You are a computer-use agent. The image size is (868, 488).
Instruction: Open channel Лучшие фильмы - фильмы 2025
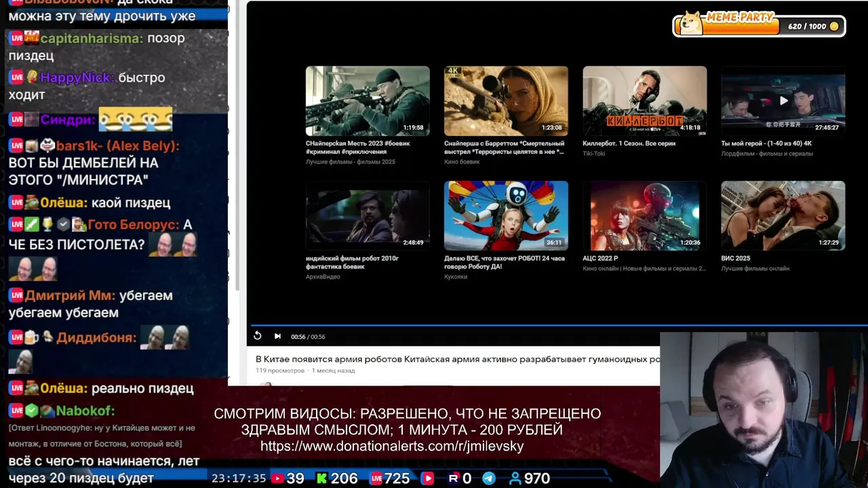tap(351, 162)
